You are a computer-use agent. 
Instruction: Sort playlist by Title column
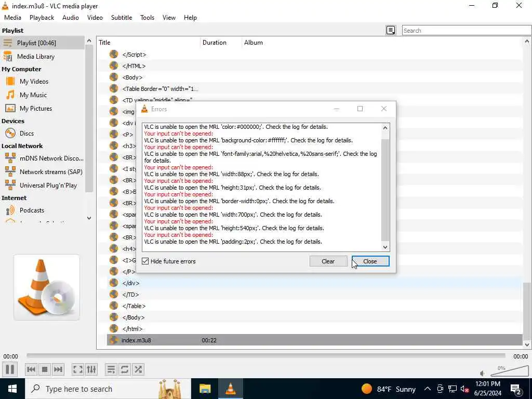pos(149,43)
